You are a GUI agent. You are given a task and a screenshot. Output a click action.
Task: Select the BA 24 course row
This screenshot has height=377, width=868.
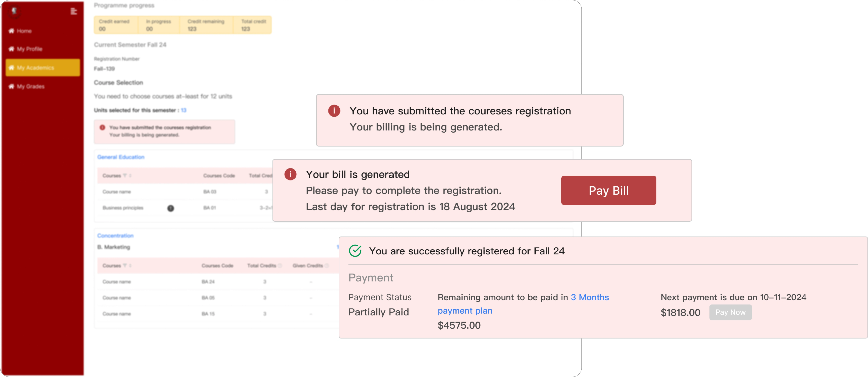point(208,282)
